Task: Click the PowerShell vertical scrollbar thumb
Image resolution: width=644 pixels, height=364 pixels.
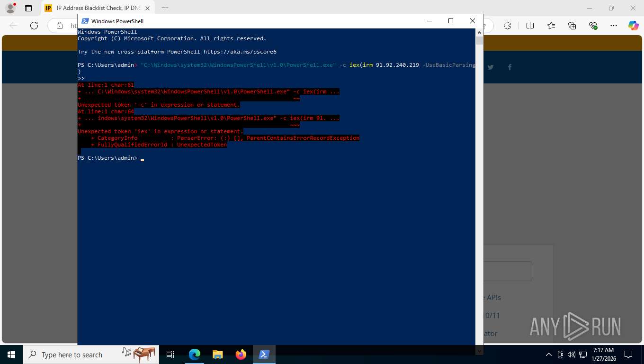Action: pos(479,40)
